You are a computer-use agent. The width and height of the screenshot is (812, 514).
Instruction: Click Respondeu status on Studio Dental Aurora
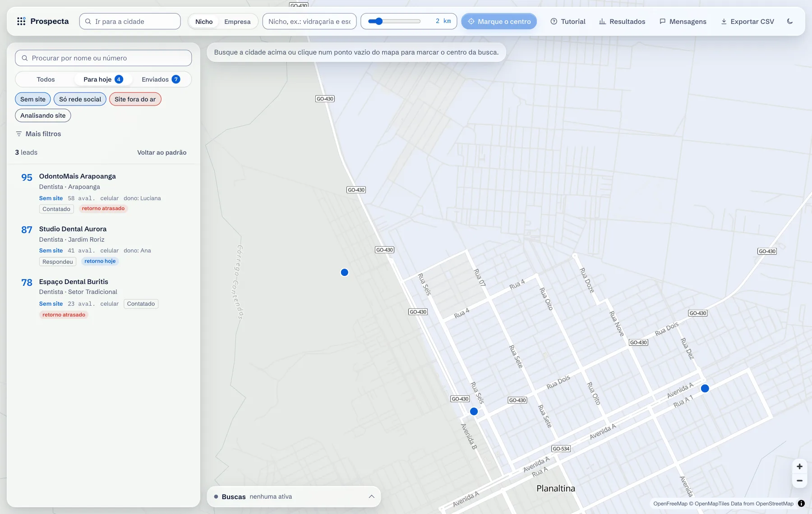tap(58, 262)
